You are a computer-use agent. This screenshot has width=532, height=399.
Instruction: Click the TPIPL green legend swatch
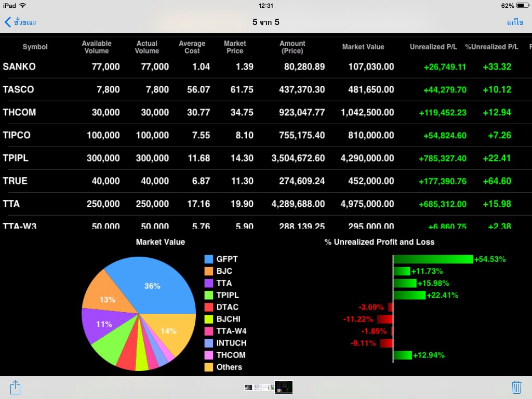(209, 295)
